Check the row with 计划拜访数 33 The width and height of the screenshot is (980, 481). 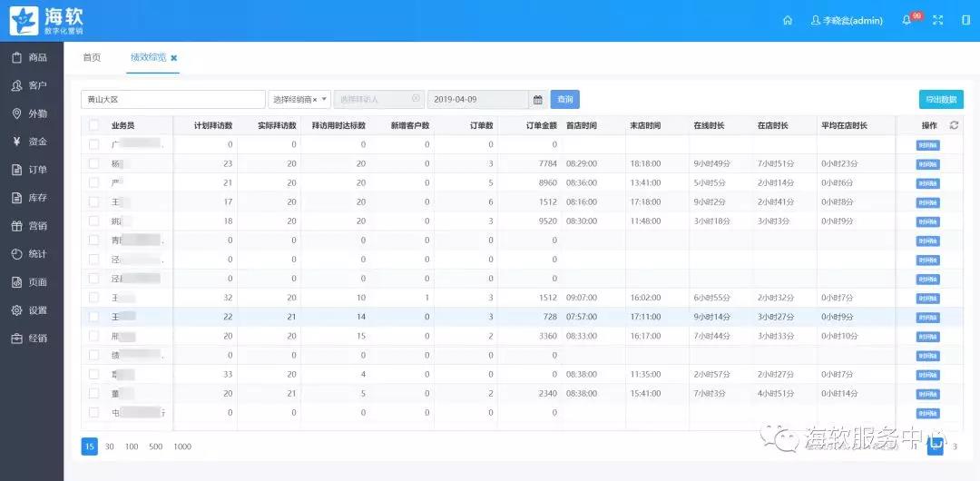pos(93,374)
